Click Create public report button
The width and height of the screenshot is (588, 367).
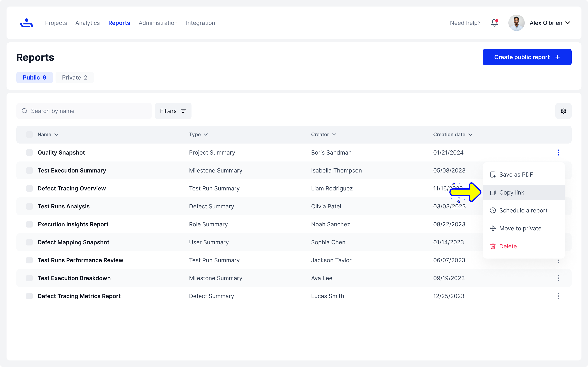(x=527, y=57)
